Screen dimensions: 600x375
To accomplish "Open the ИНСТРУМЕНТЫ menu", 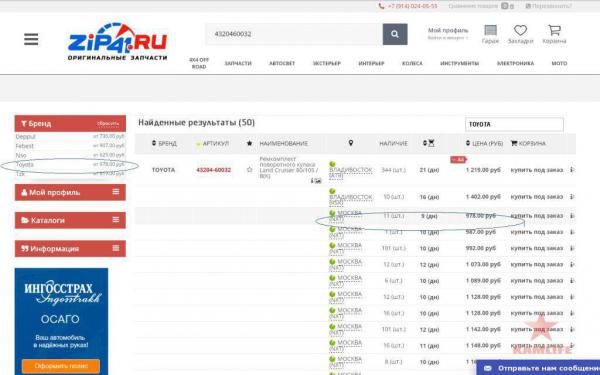I will click(x=460, y=63).
